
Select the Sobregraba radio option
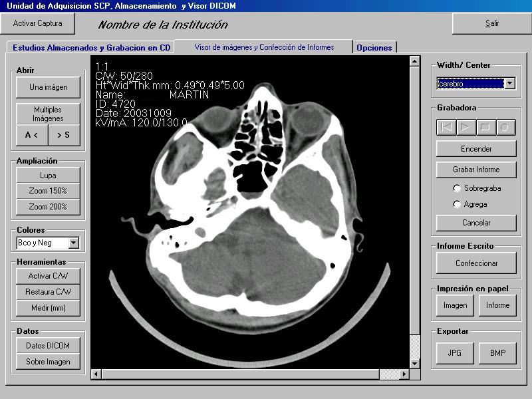click(x=457, y=188)
